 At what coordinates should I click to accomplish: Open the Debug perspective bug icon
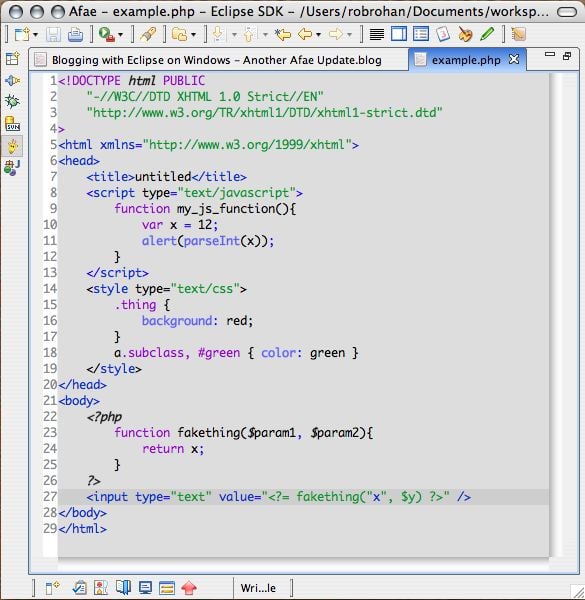click(12, 102)
